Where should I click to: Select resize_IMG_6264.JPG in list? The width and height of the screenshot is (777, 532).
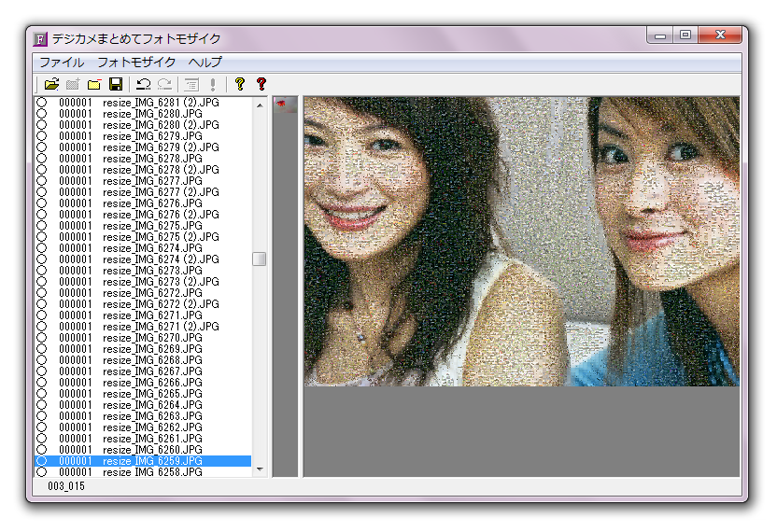pos(143,405)
